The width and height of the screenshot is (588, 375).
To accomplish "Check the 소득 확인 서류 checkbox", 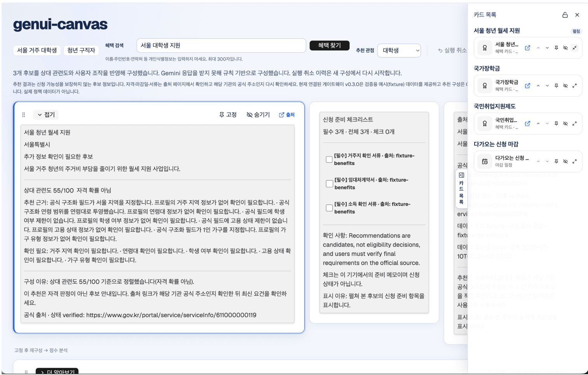I will point(329,208).
